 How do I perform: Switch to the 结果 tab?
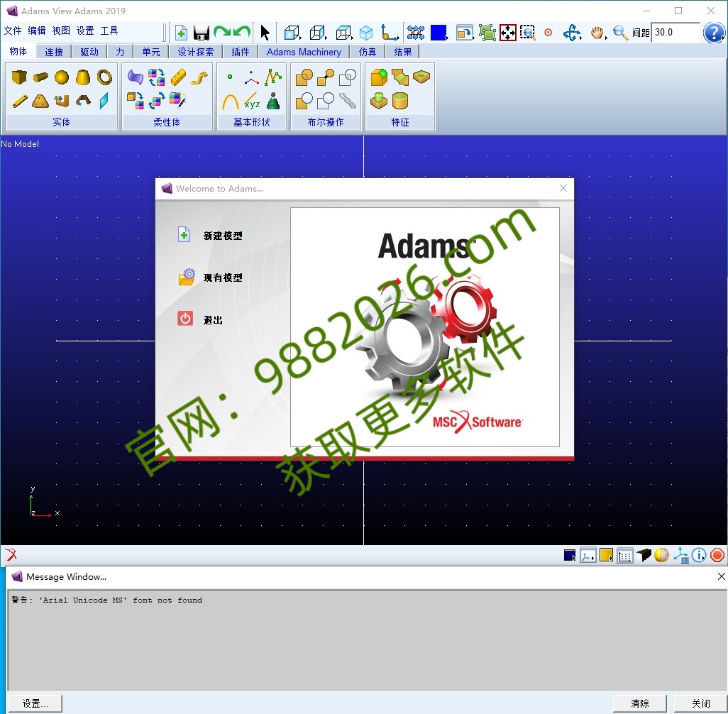(x=403, y=52)
